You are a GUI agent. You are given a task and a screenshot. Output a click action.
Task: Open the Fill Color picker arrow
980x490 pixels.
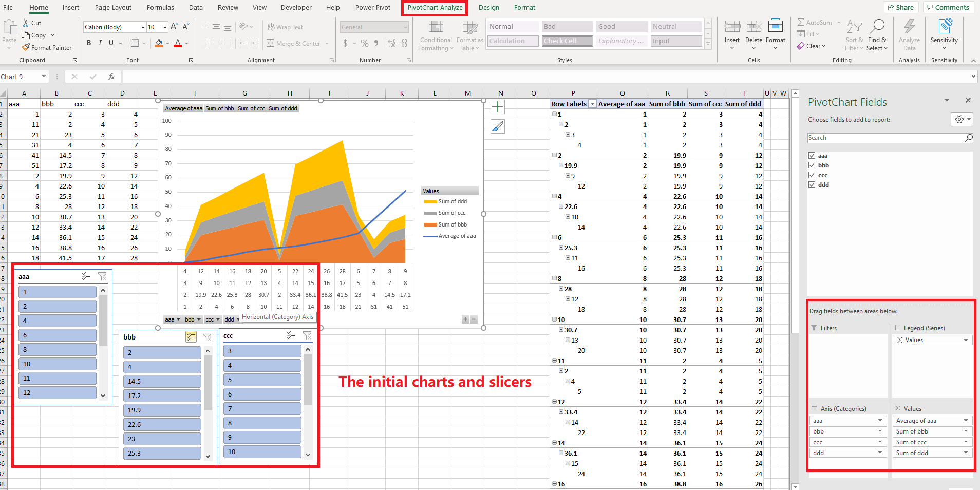(167, 43)
